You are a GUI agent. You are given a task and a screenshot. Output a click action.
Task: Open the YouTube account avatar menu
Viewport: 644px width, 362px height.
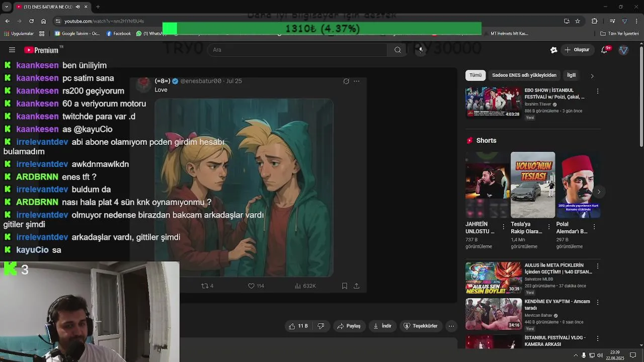(x=623, y=50)
